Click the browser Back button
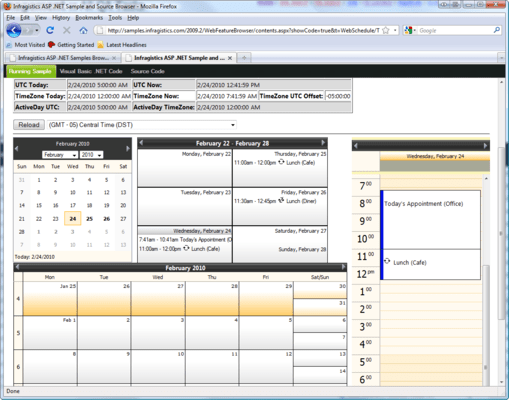509x400 pixels. pos(14,31)
